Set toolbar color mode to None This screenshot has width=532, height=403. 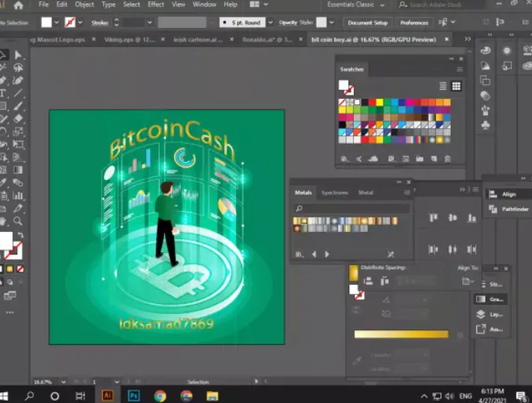click(x=20, y=269)
